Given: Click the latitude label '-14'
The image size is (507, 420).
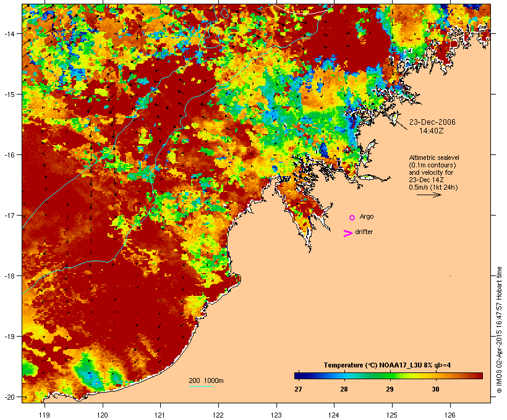Looking at the screenshot, I should (9, 33).
